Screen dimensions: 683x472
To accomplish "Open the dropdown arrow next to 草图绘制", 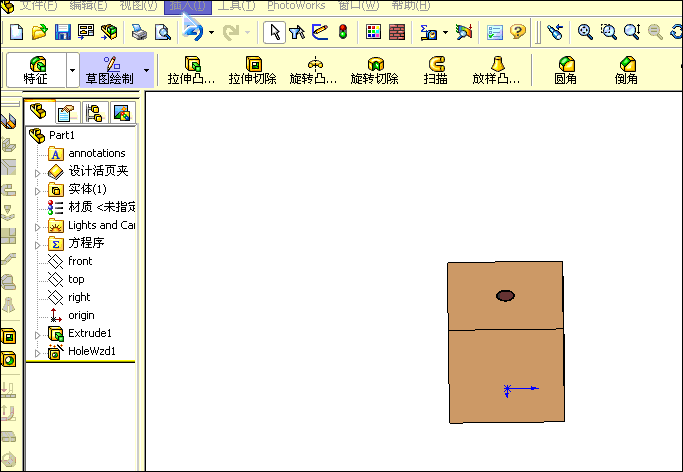I will [146, 70].
